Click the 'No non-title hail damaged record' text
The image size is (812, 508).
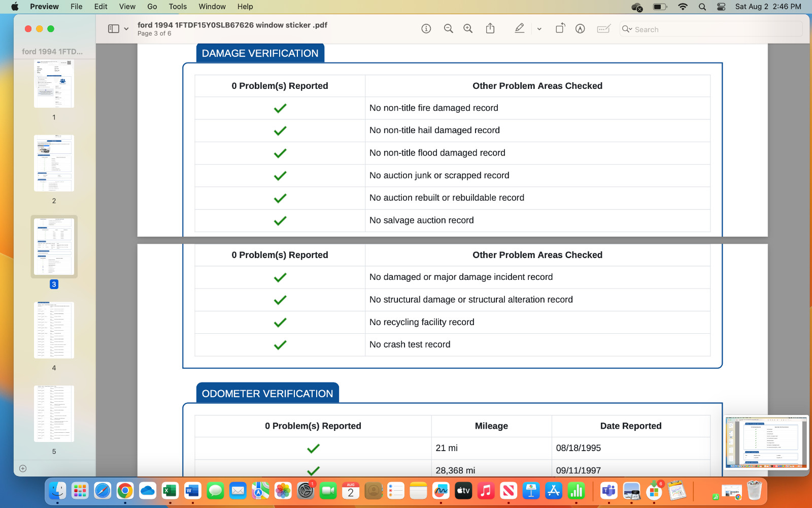[x=434, y=130]
